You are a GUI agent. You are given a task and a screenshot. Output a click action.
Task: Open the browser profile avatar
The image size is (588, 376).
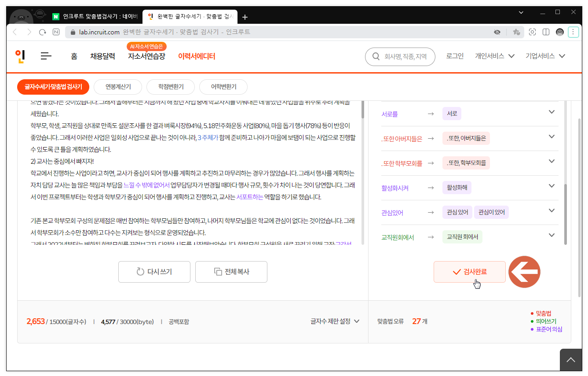tap(560, 32)
